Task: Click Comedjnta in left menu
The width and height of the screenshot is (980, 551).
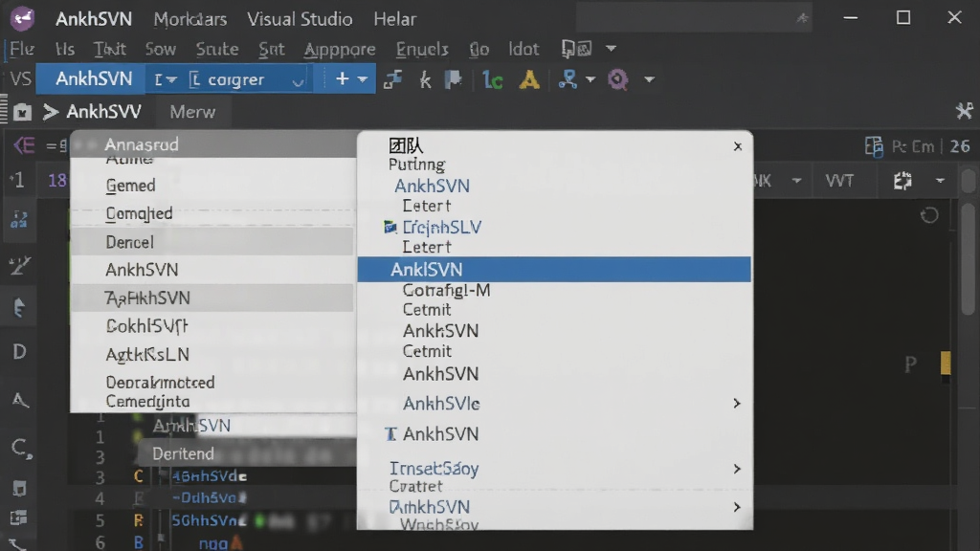Action: click(x=147, y=401)
